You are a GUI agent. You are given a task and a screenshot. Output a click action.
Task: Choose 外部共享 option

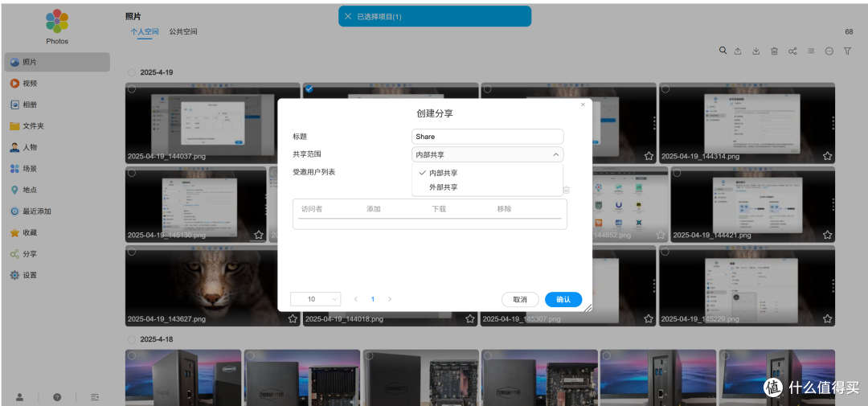pyautogui.click(x=487, y=187)
